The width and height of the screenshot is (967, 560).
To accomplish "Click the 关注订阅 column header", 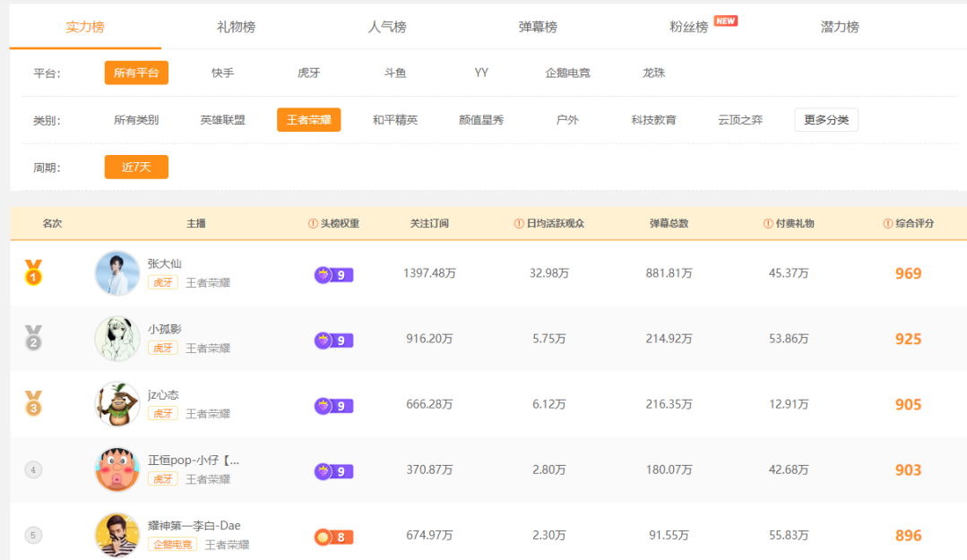I will coord(429,223).
